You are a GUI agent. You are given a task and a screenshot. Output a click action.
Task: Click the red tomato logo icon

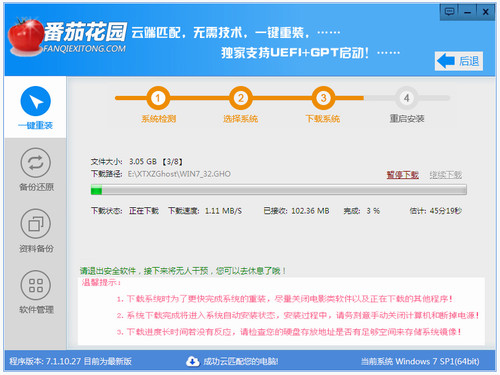tap(25, 37)
